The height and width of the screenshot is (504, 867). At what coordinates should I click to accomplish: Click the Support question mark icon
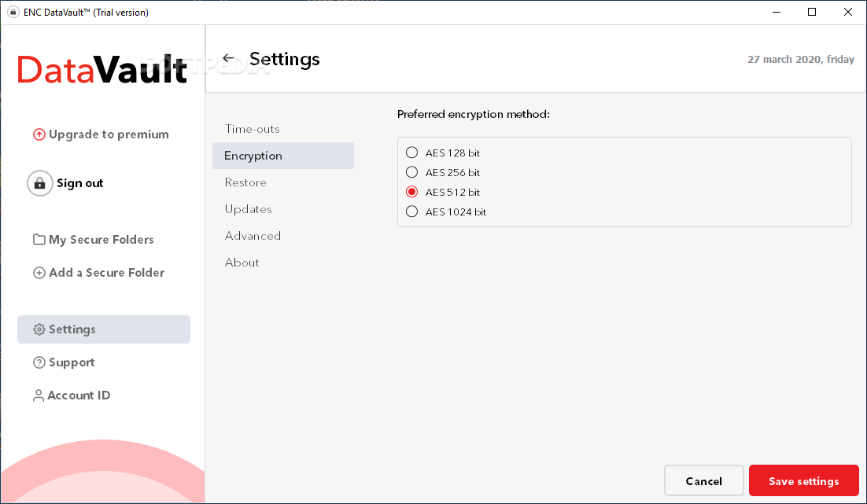click(39, 362)
